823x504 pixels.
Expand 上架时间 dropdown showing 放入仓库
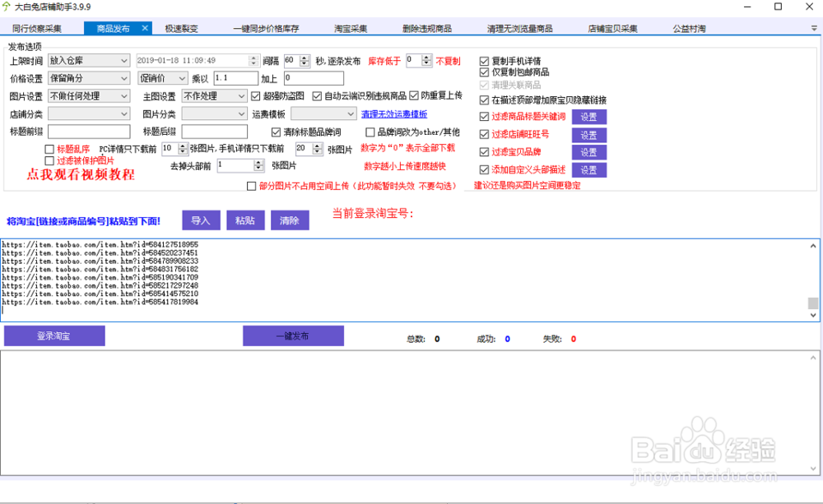(89, 61)
